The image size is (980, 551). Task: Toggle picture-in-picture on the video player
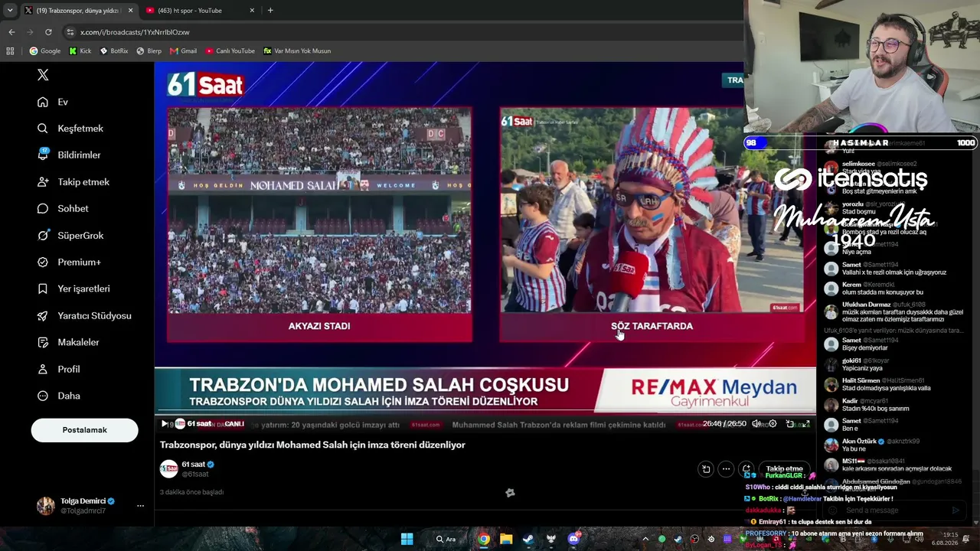click(x=790, y=424)
